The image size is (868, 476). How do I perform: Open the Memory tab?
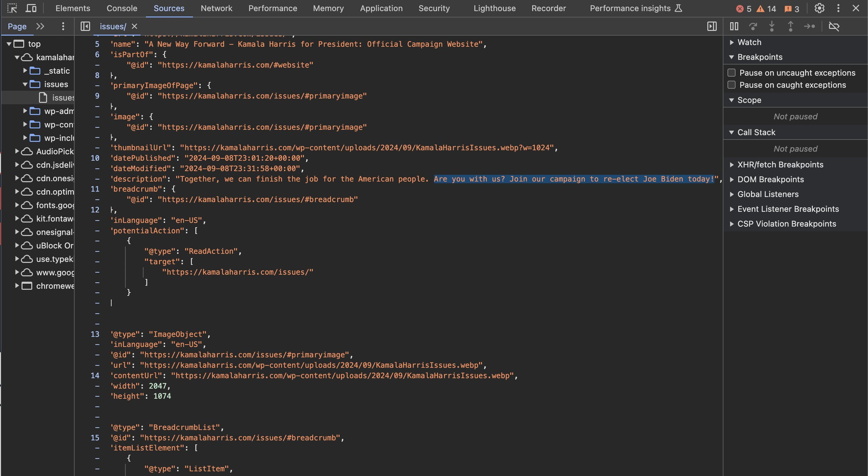(328, 8)
